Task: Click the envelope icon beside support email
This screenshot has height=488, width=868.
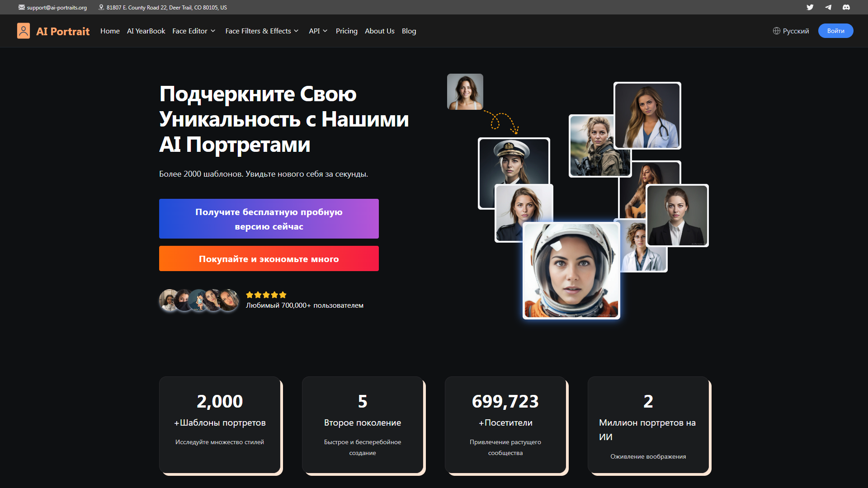Action: pyautogui.click(x=22, y=7)
